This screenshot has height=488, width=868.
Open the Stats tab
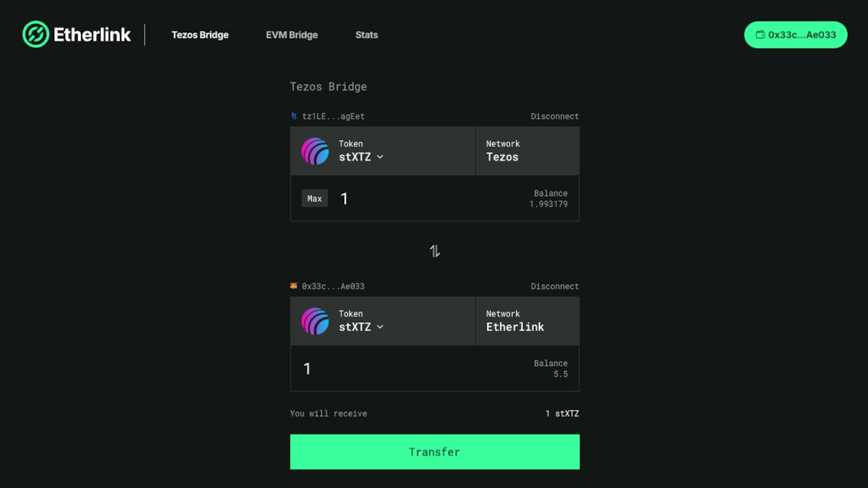pos(367,35)
